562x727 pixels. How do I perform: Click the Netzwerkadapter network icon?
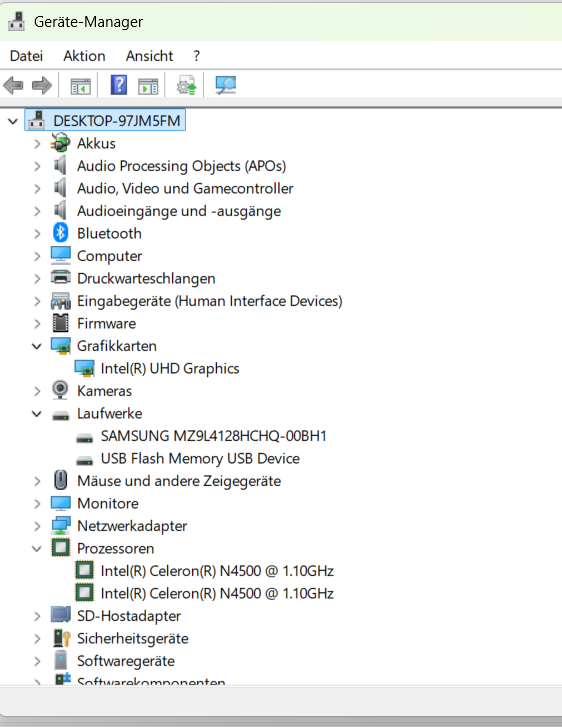(x=61, y=525)
